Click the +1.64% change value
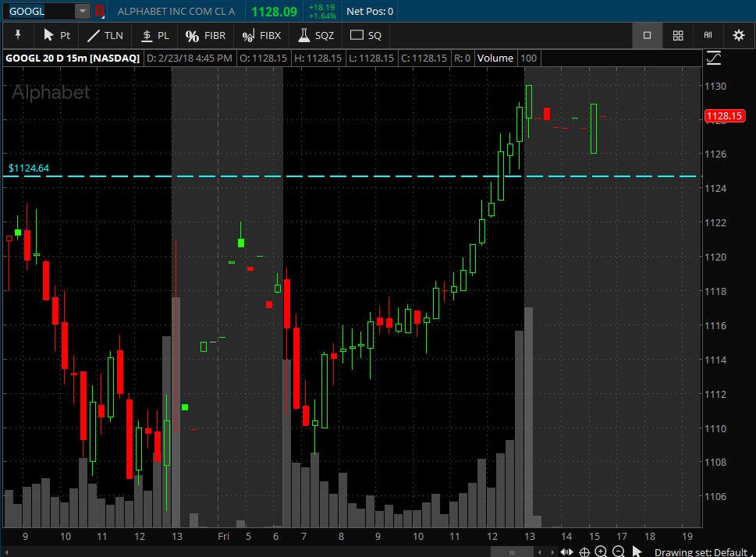The height and width of the screenshot is (557, 756). [322, 16]
